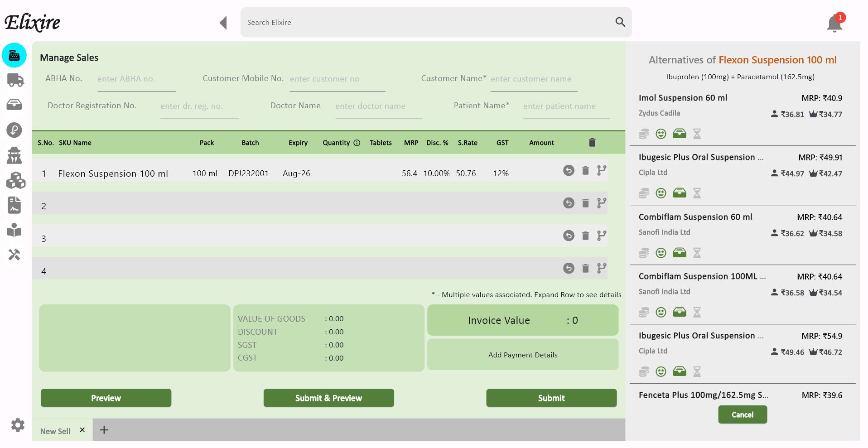Cancel the alternatives panel

[x=743, y=414]
